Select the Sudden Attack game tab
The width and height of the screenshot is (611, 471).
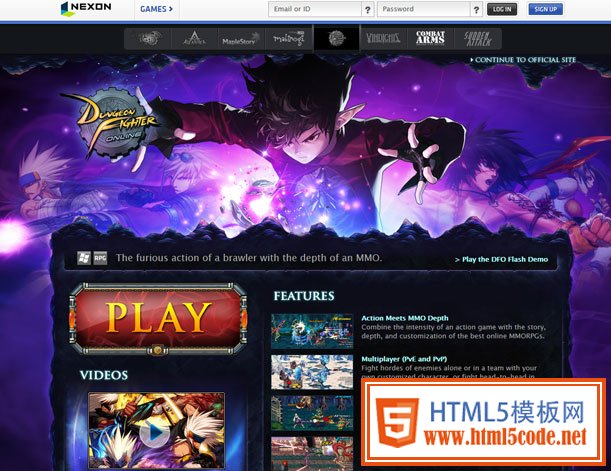[x=478, y=39]
